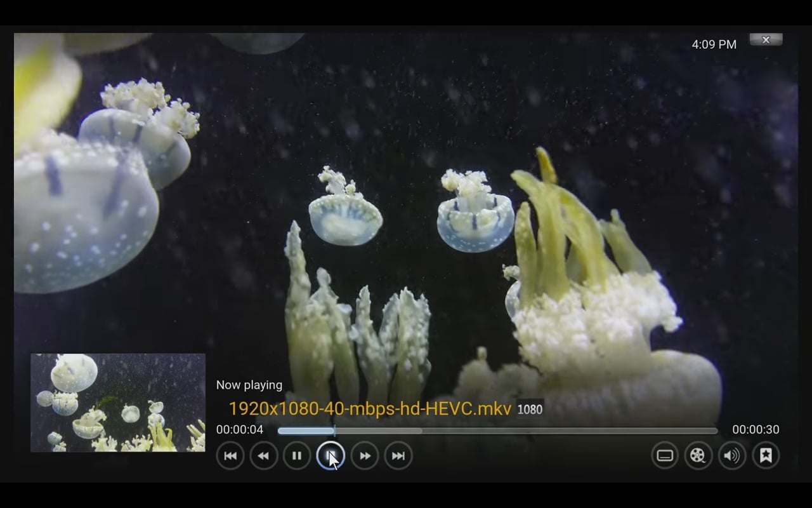The image size is (812, 508).
Task: Click the video seek progress bar
Action: (498, 431)
